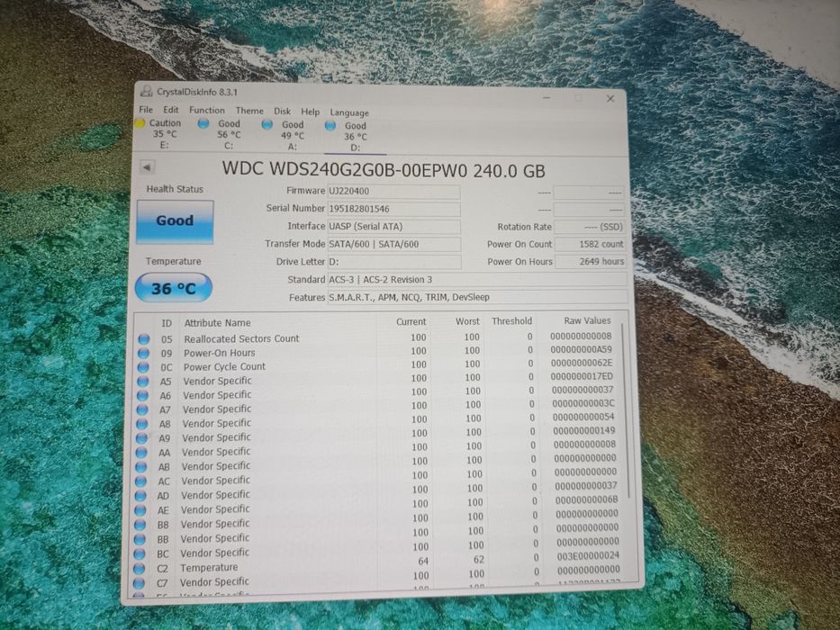Click the Attribute Name column header
The height and width of the screenshot is (630, 840).
click(218, 323)
